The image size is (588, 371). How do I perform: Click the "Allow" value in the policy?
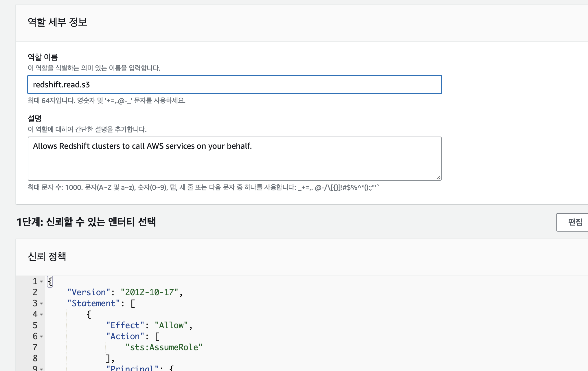(171, 325)
